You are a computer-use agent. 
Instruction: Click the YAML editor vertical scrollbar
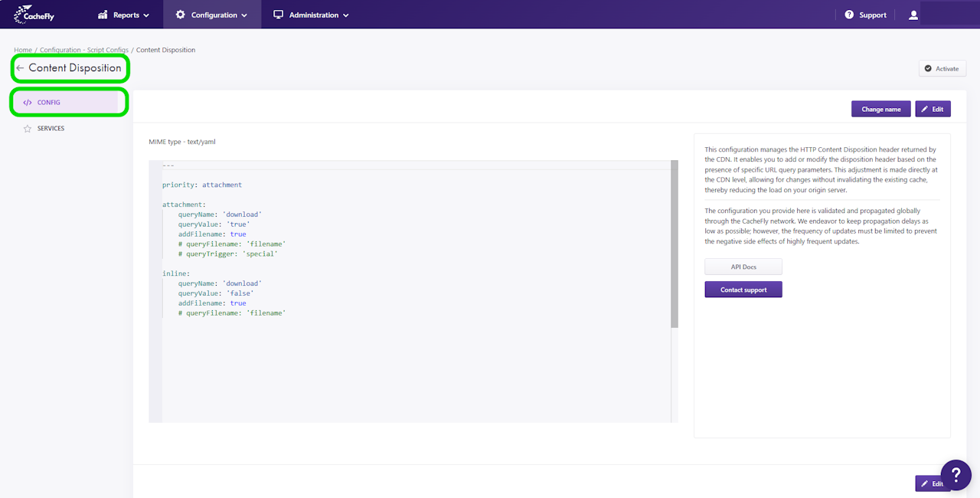click(675, 244)
